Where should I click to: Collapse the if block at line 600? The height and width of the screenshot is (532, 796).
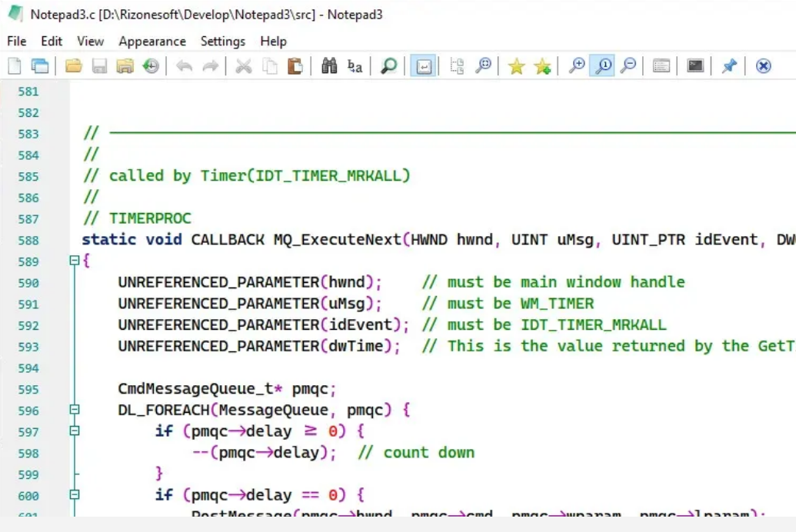pyautogui.click(x=74, y=494)
